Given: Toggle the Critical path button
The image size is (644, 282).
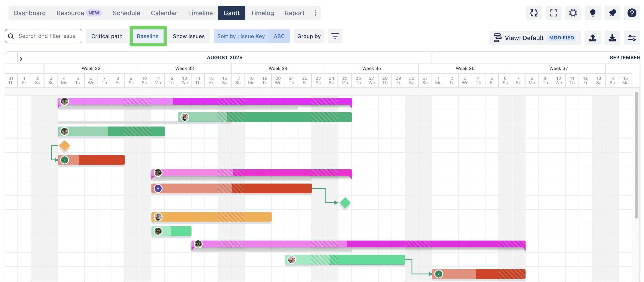Looking at the screenshot, I should (107, 36).
